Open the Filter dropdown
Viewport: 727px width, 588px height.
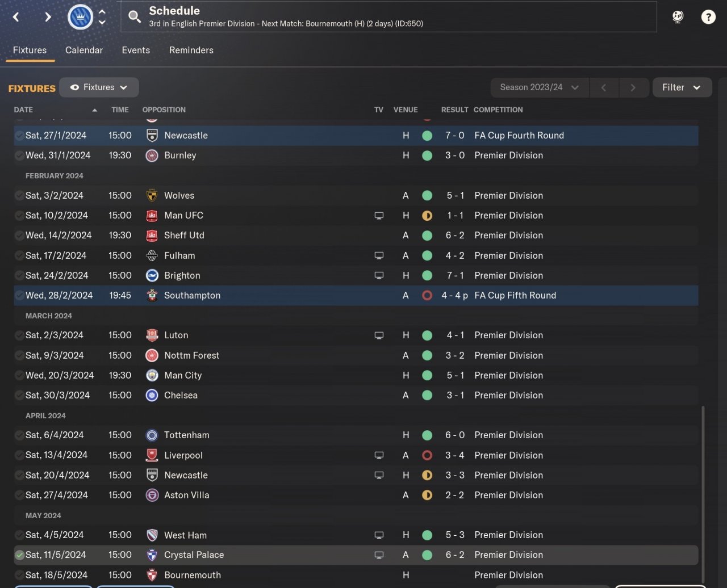tap(682, 87)
